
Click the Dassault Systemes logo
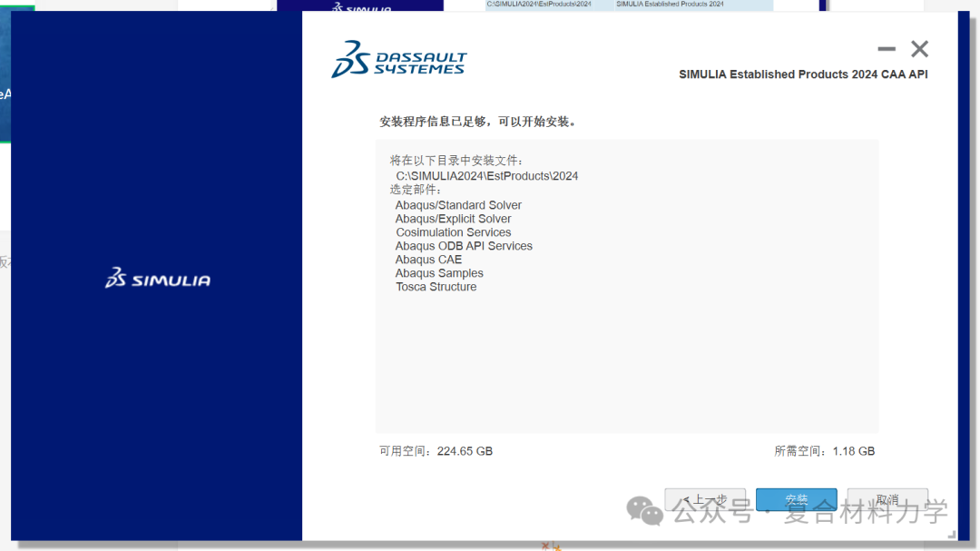[398, 59]
